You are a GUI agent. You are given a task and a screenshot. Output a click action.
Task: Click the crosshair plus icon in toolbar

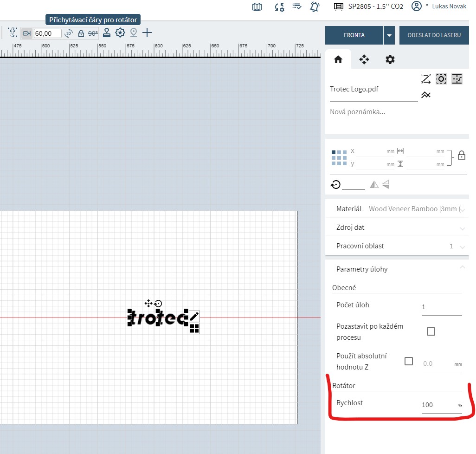[147, 33]
